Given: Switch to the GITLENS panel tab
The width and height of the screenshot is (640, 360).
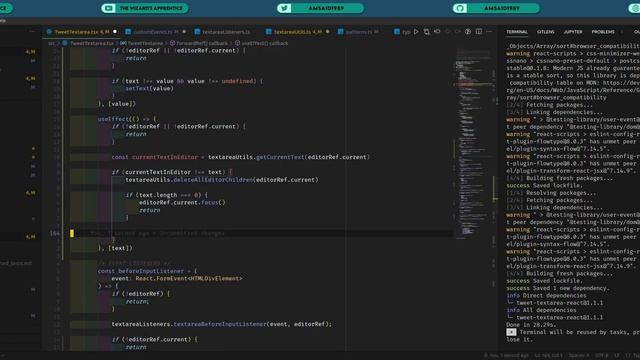Looking at the screenshot, I should 546,32.
